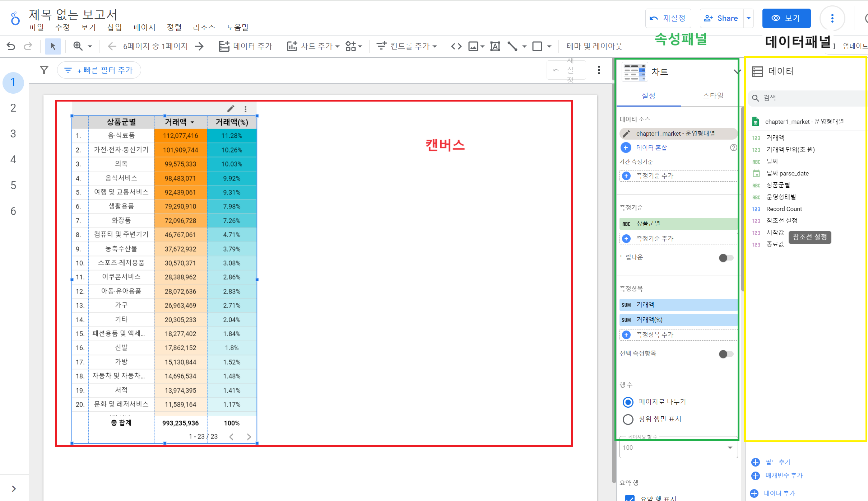Click the filter funnel icon

point(44,70)
